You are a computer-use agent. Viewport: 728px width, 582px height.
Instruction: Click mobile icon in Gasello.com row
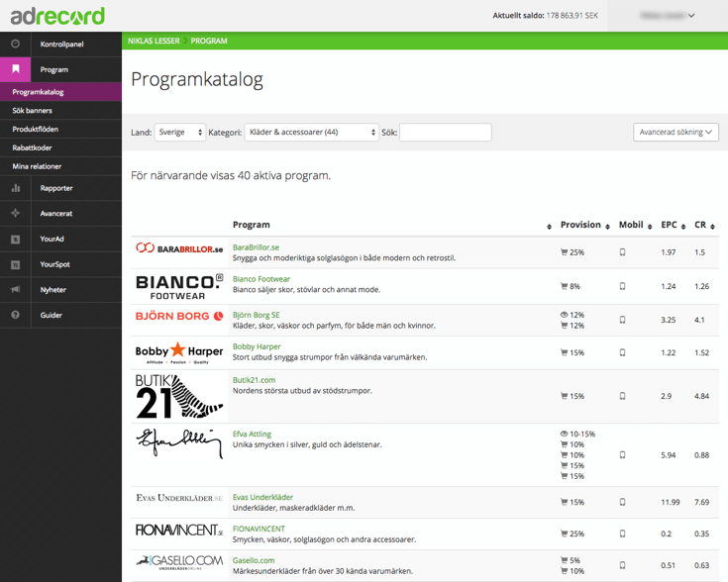point(622,565)
